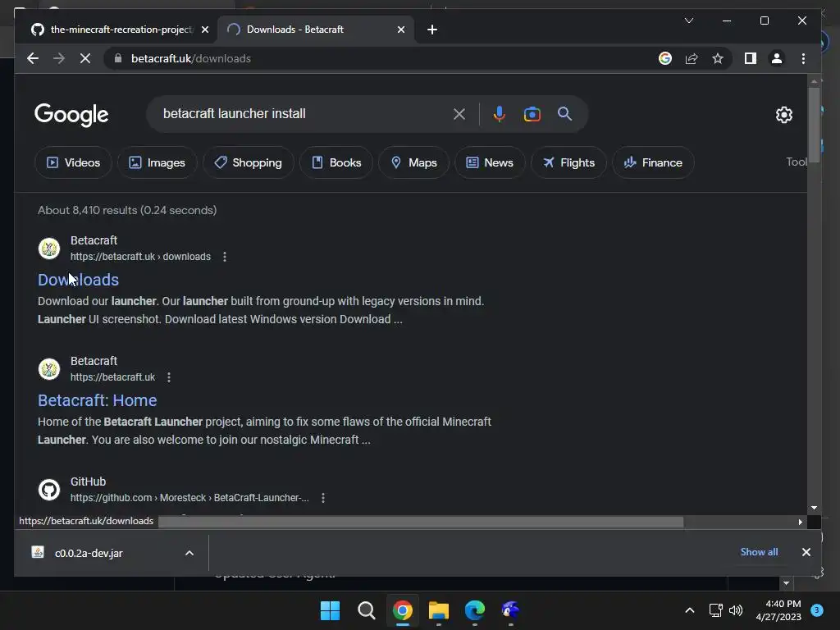
Task: Open the Betacraft: Home result link
Action: (98, 400)
